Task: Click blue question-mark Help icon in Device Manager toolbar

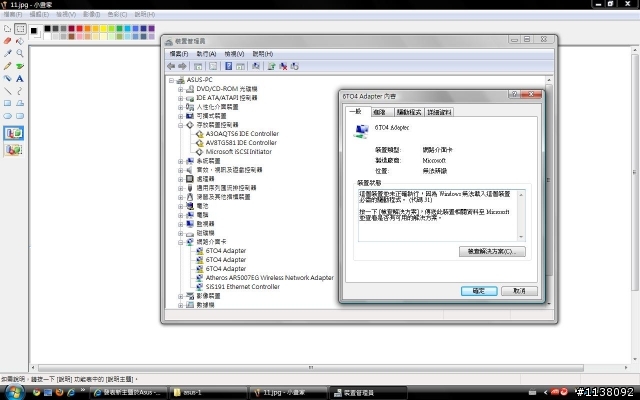Action: [x=229, y=66]
